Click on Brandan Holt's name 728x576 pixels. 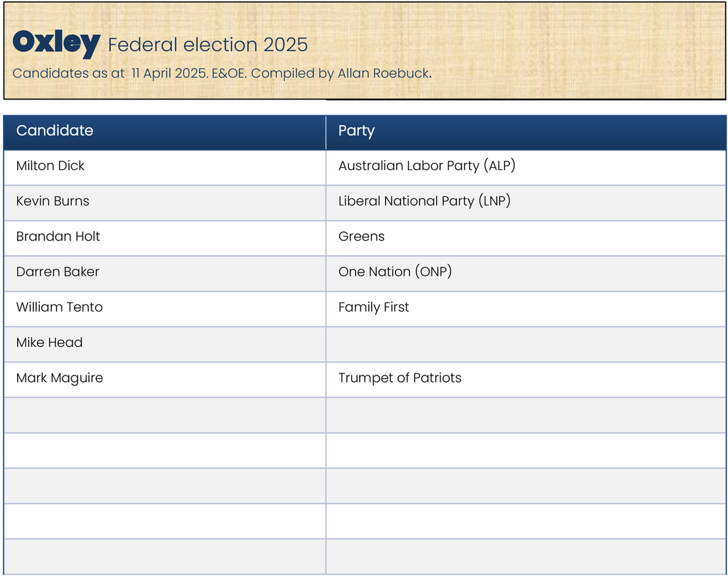pos(58,237)
